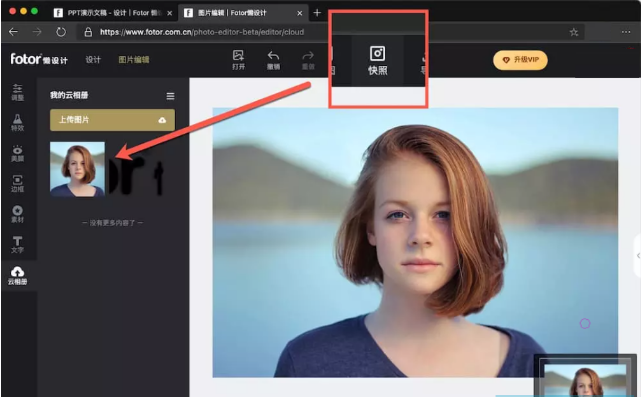Click the preview navigator thumbnail
This screenshot has width=642, height=397.
tap(585, 377)
